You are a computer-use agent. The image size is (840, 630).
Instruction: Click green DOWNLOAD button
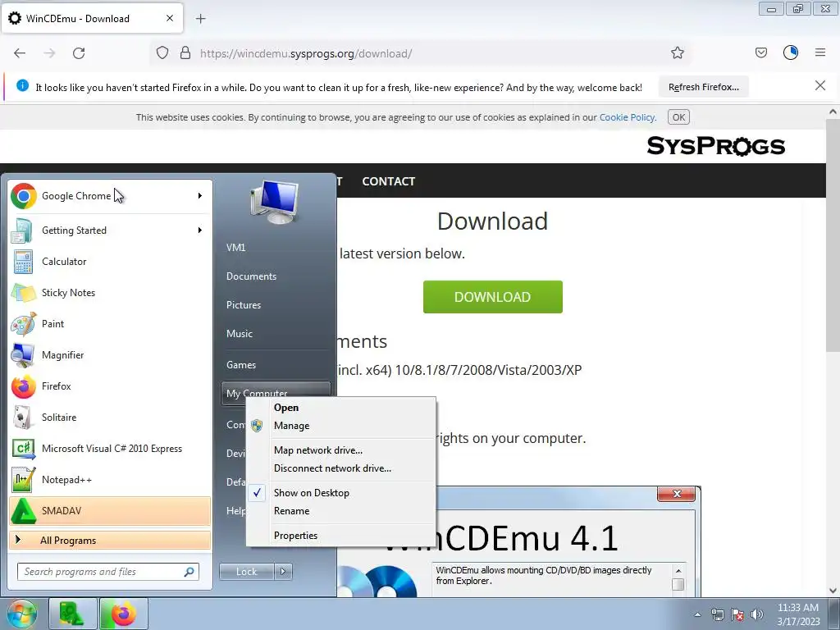[492, 297]
